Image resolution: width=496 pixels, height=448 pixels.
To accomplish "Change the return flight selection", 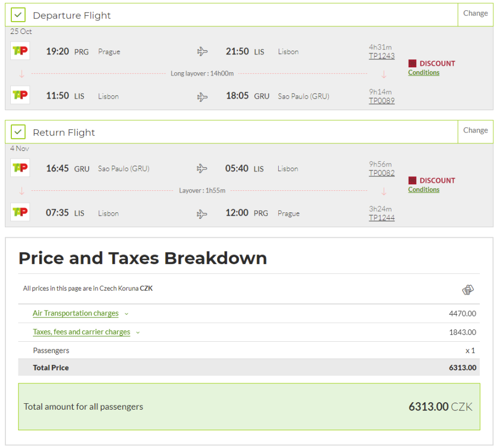I will point(475,130).
